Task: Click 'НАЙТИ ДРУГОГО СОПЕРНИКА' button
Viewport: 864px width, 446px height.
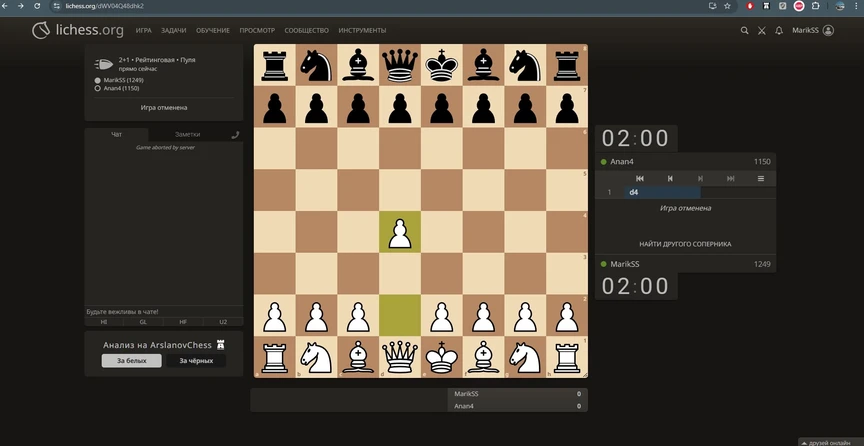Action: coord(685,244)
